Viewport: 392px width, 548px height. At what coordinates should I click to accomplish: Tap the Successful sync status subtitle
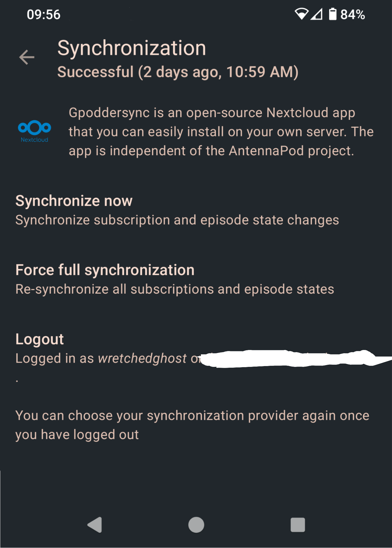178,72
